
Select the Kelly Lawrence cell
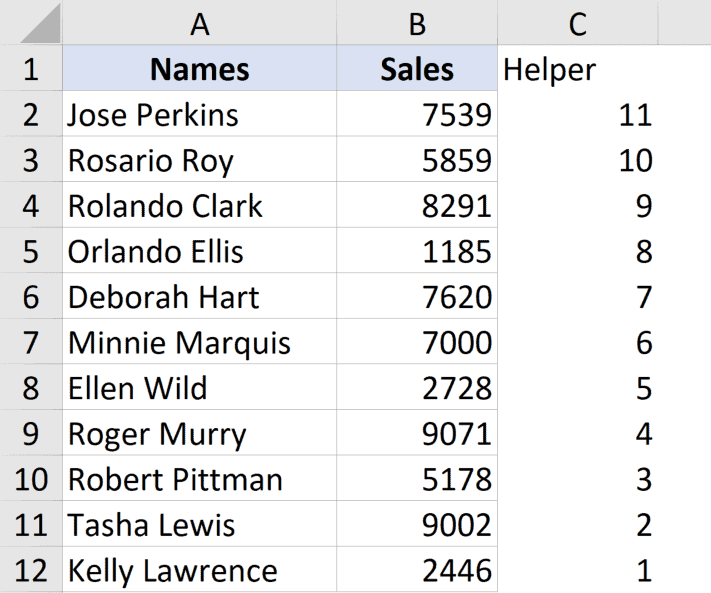[x=199, y=570]
